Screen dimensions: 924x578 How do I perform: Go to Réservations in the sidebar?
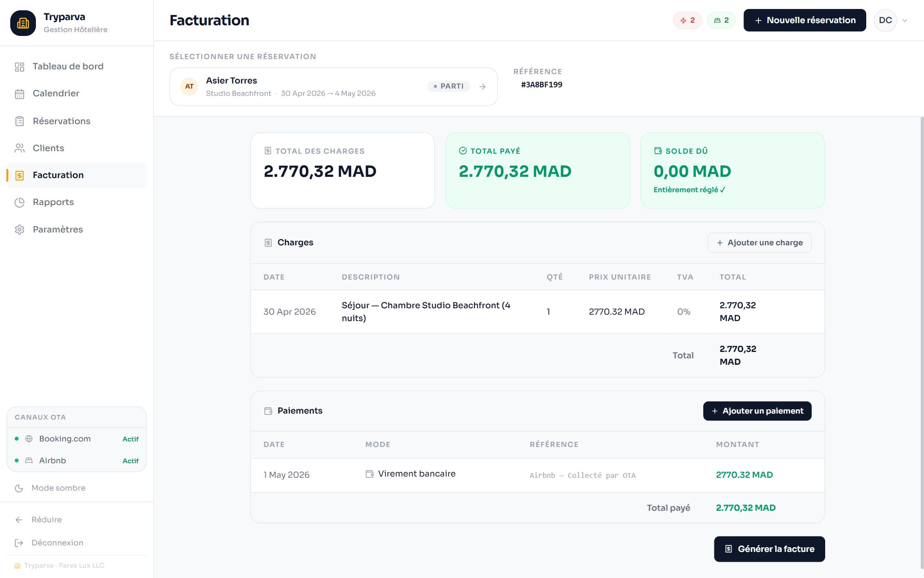tap(77, 121)
